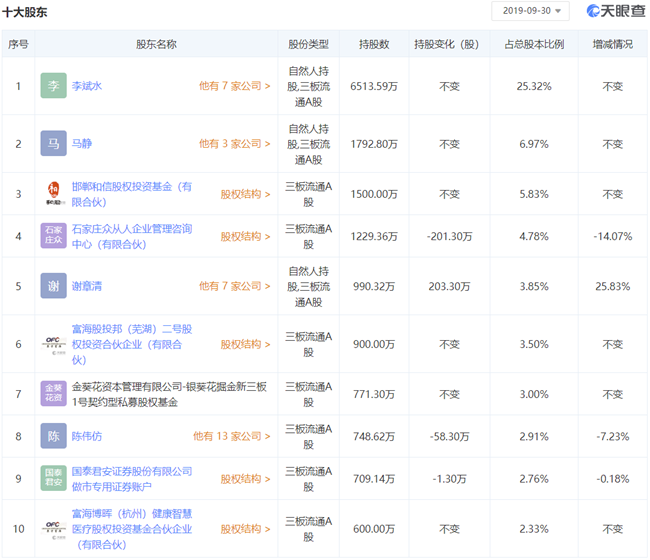View 他有 7 家公司 for 李斌水

(235, 86)
